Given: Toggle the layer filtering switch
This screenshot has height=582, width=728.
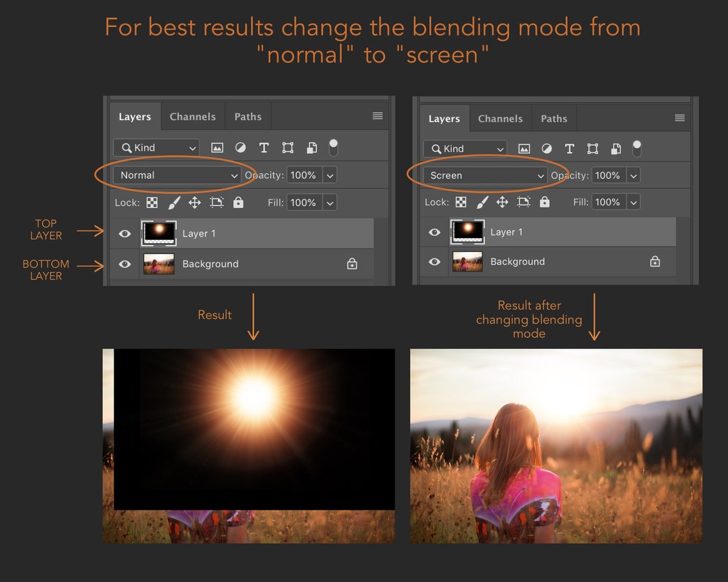Looking at the screenshot, I should click(333, 147).
